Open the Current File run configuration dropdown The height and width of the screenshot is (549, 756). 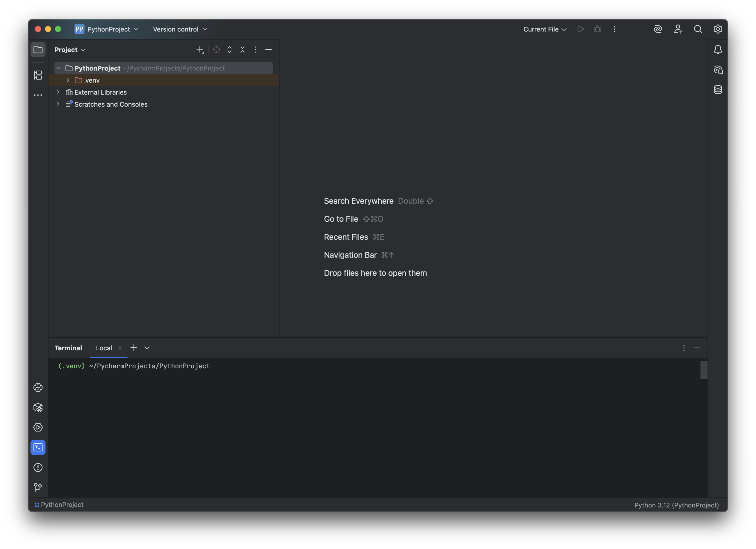click(x=544, y=29)
